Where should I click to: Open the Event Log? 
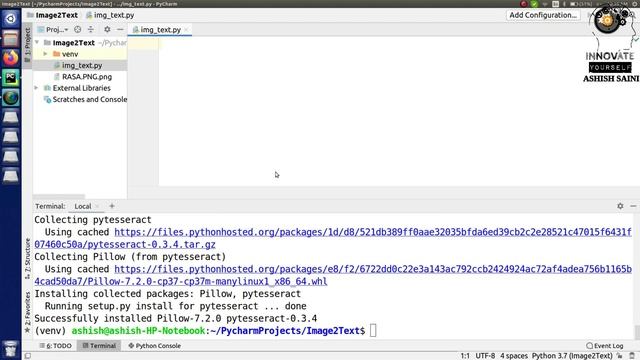coord(604,346)
